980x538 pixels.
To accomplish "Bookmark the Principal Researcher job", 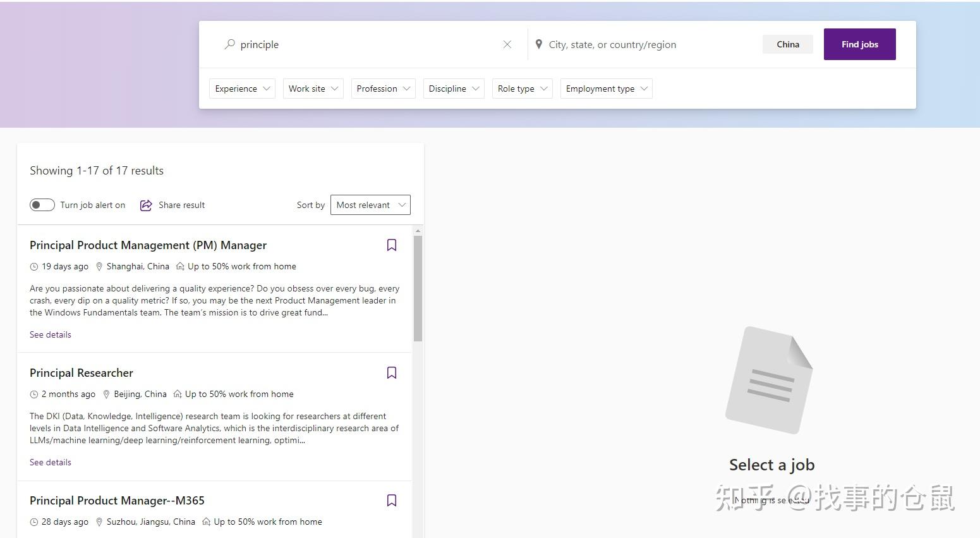I will pos(392,373).
